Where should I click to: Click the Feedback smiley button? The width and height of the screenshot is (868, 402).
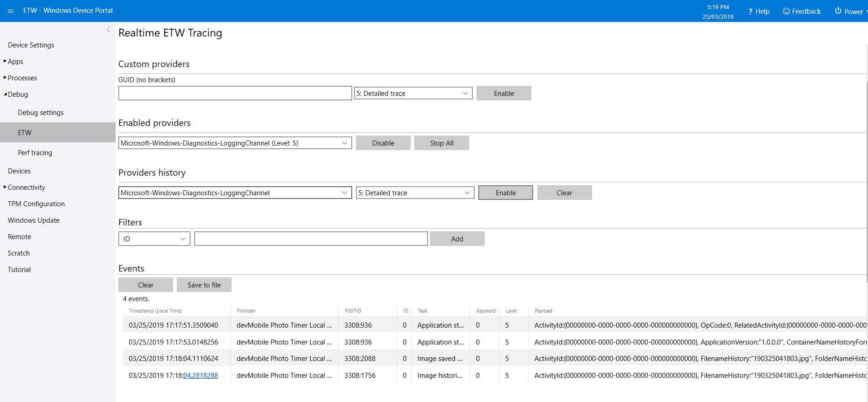click(802, 11)
